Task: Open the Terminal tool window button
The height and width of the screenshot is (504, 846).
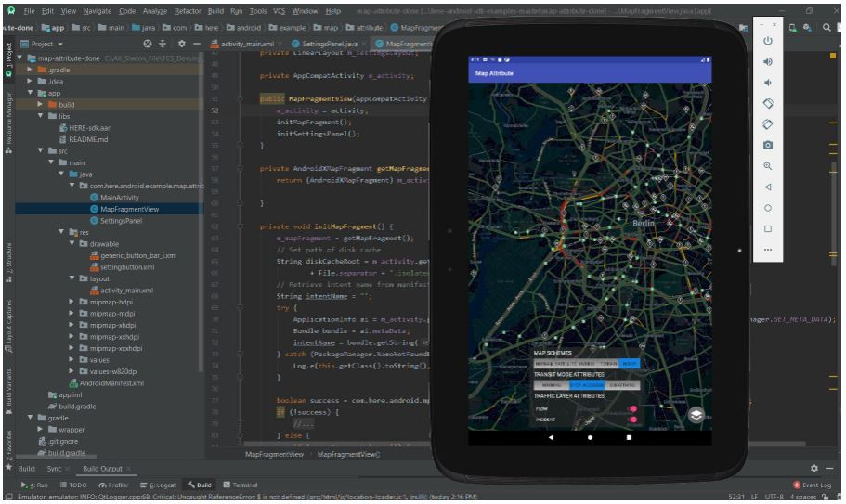Action: (241, 485)
